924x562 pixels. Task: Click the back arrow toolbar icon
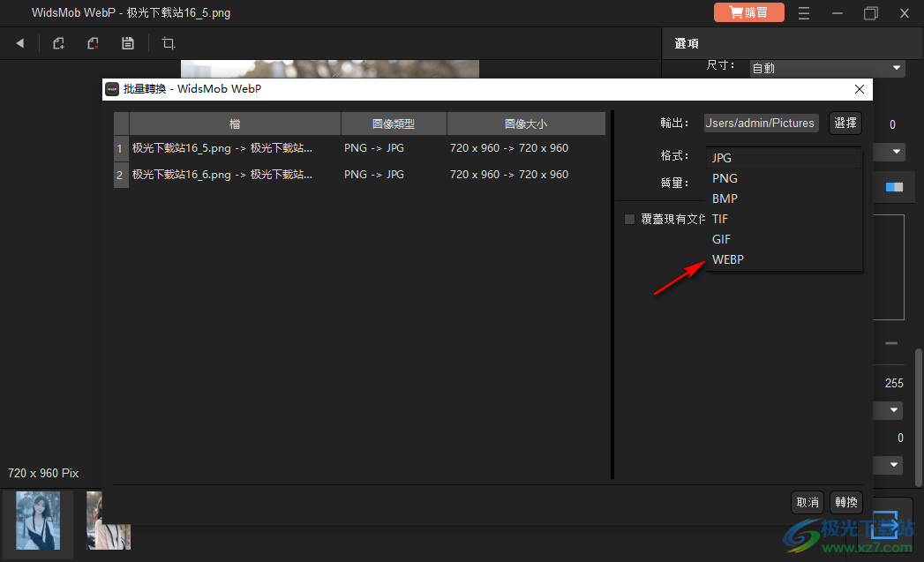20,43
